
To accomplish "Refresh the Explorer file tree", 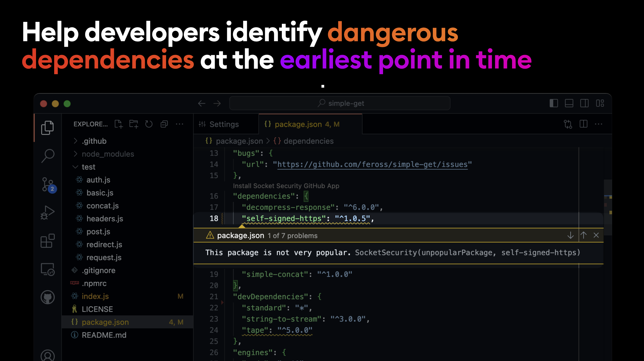I will tap(149, 124).
